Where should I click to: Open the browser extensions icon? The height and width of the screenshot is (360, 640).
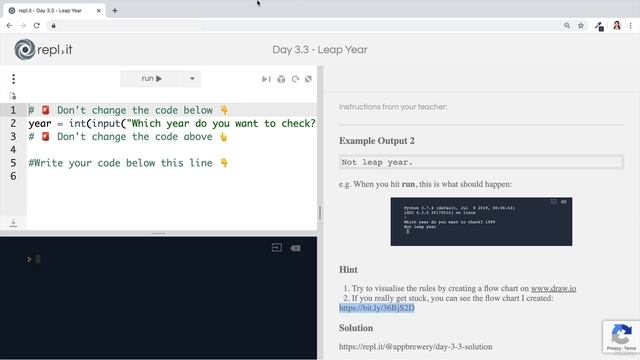coord(599,27)
